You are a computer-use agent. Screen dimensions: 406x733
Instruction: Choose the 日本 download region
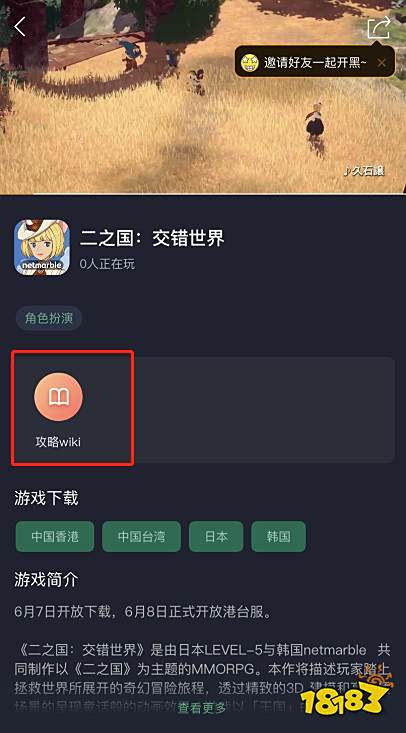point(216,536)
